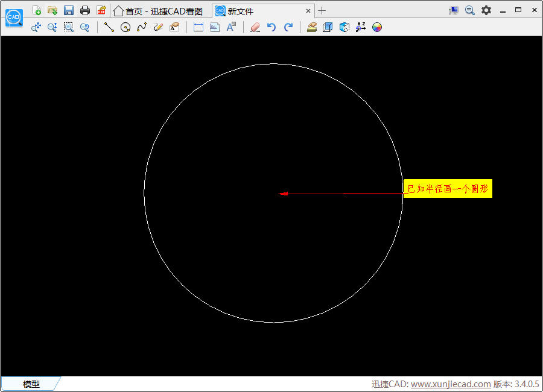Switch to 3D wireframe box view
This screenshot has height=392, width=543.
click(x=328, y=27)
